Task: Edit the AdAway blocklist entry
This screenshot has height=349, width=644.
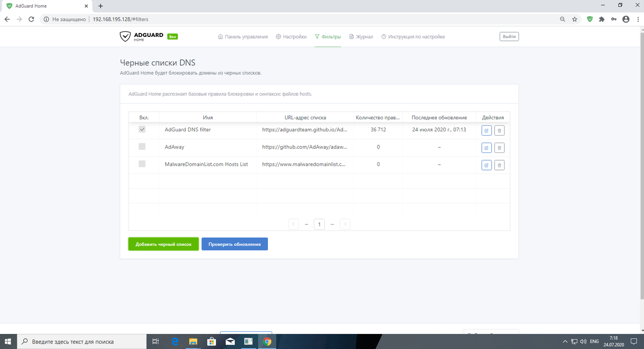Action: (486, 148)
